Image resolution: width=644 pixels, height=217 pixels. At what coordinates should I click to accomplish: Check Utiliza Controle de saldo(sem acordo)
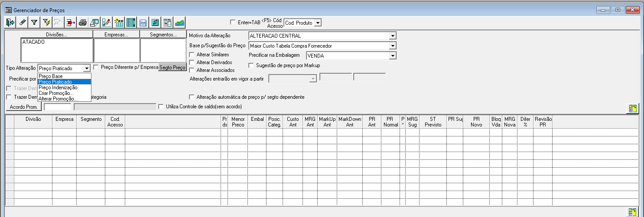click(162, 106)
